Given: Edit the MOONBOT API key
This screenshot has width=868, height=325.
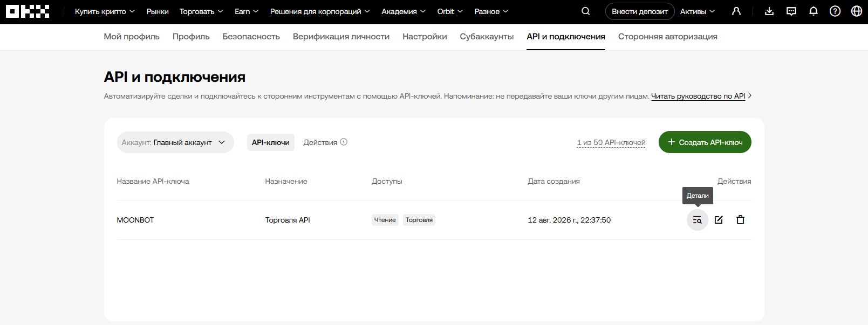Looking at the screenshot, I should coord(719,220).
